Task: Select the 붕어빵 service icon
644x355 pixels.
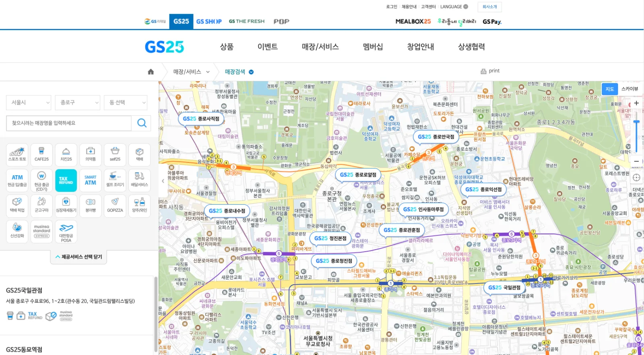Action: 91,206
